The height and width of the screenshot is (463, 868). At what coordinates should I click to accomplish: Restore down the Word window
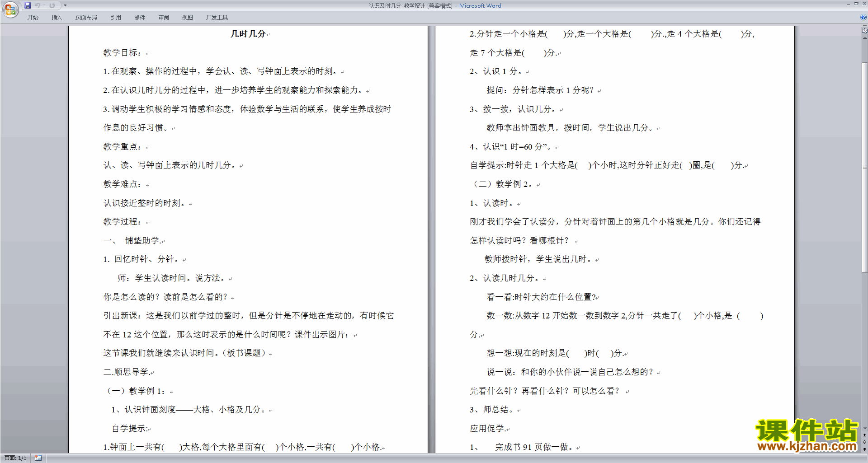coord(856,4)
